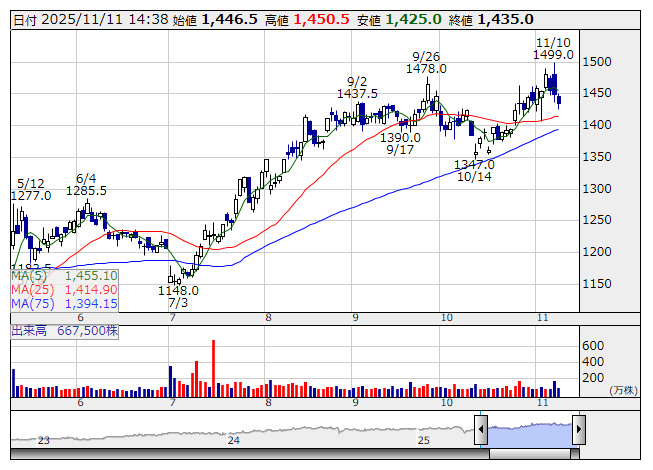Image resolution: width=653 pixels, height=470 pixels.
Task: Click the date 2025/11/11 14:38 header
Action: (x=91, y=20)
